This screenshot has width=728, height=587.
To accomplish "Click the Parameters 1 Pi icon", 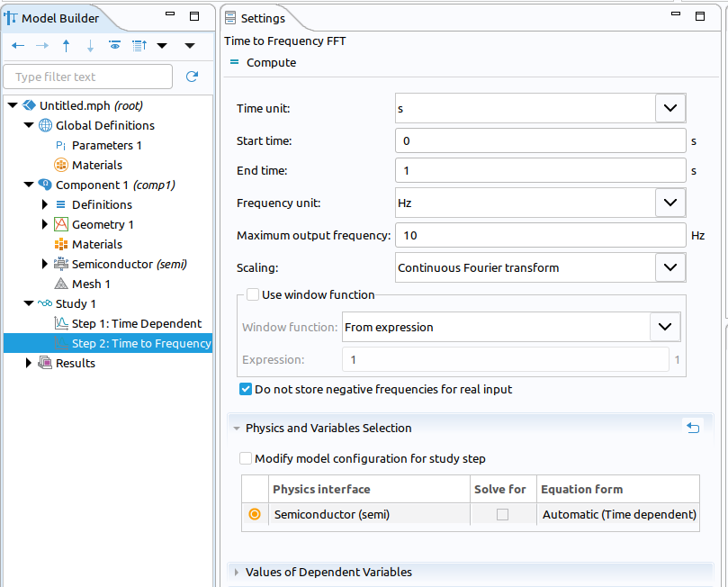I will click(60, 145).
